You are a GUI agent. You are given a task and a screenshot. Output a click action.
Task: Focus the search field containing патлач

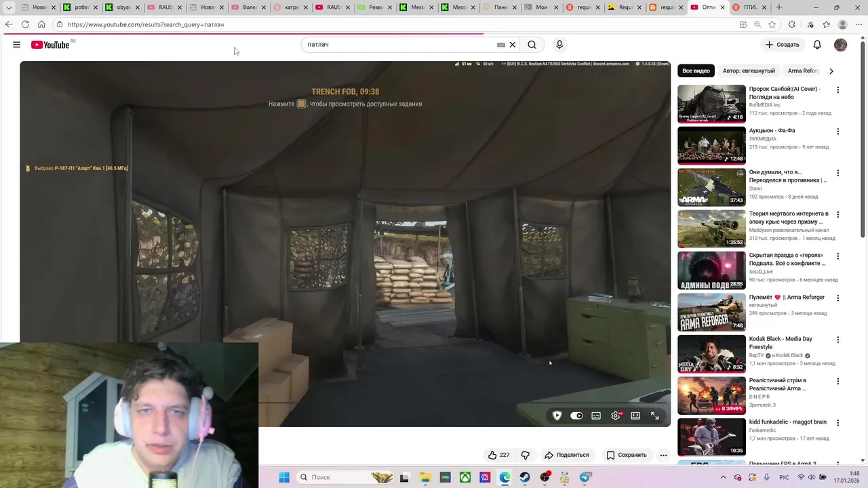pos(400,45)
